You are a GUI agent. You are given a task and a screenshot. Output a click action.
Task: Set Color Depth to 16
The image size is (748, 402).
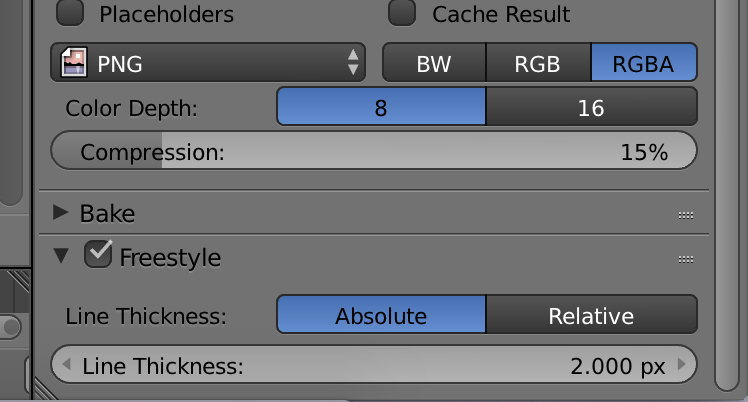point(591,107)
